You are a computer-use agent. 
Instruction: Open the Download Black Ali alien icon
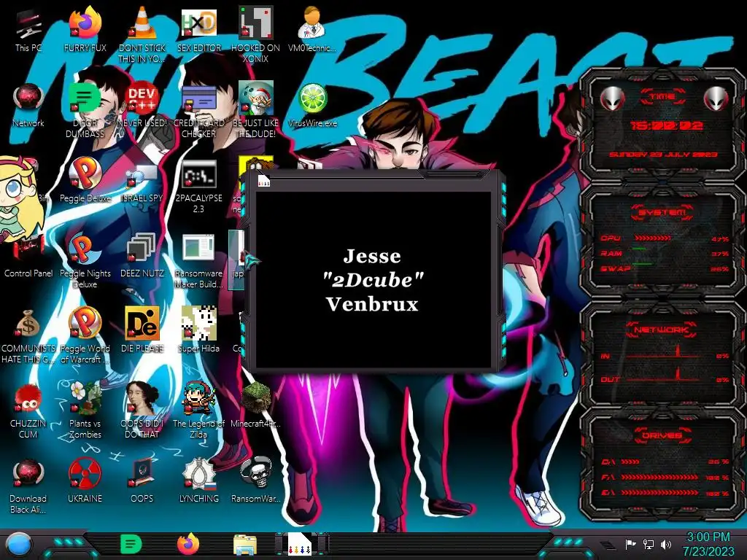point(28,486)
